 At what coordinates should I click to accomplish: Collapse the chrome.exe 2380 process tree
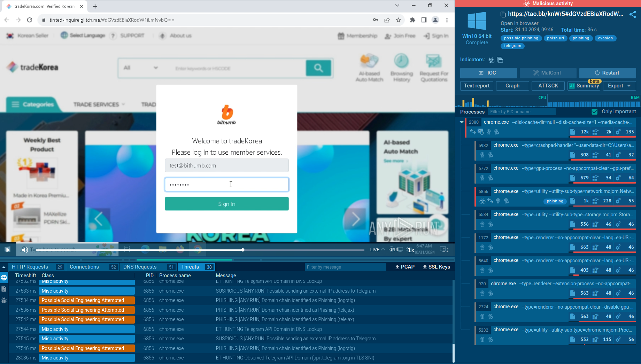462,122
